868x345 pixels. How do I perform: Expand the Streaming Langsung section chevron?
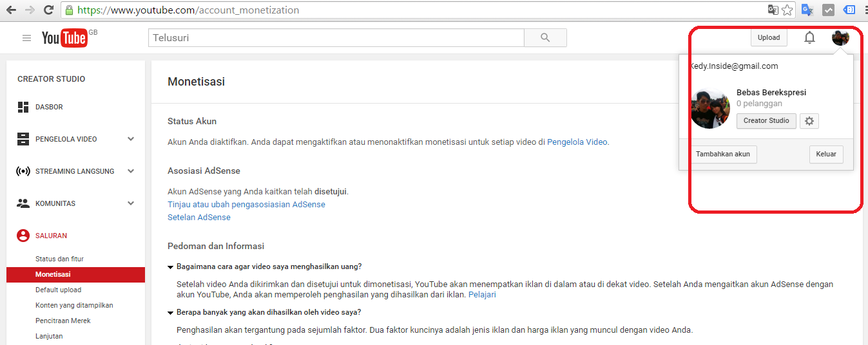tap(131, 171)
